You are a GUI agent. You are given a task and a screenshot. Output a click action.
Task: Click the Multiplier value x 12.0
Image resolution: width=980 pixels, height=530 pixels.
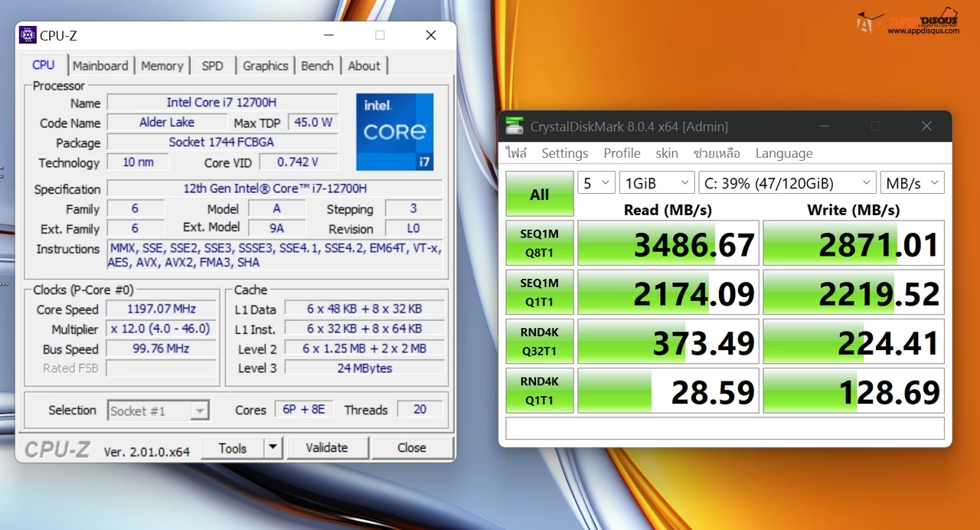pyautogui.click(x=162, y=329)
